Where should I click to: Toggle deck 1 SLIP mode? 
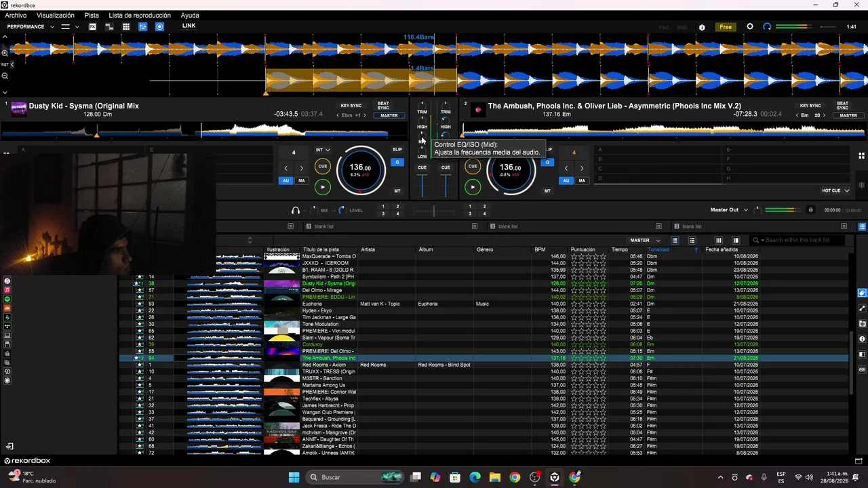[397, 150]
